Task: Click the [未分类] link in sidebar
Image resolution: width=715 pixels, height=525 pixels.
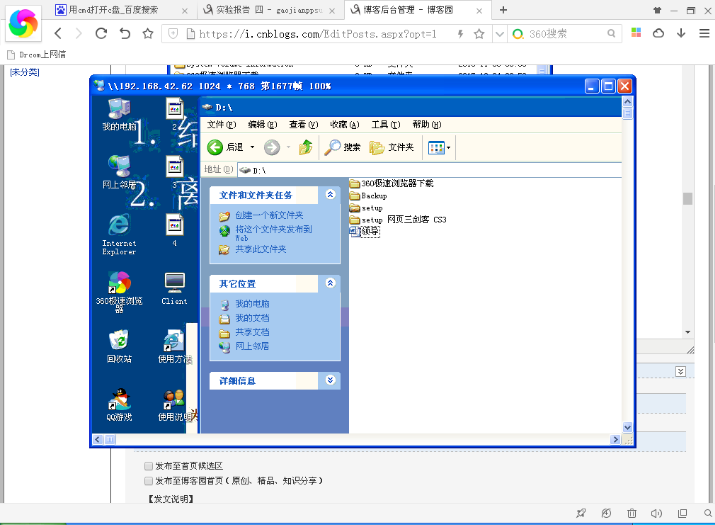Action: coord(25,72)
